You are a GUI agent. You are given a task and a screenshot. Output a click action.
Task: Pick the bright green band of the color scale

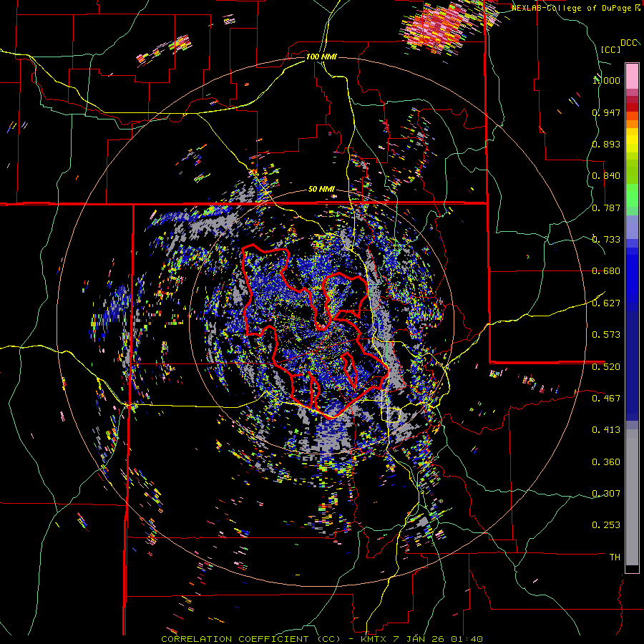pos(632,195)
